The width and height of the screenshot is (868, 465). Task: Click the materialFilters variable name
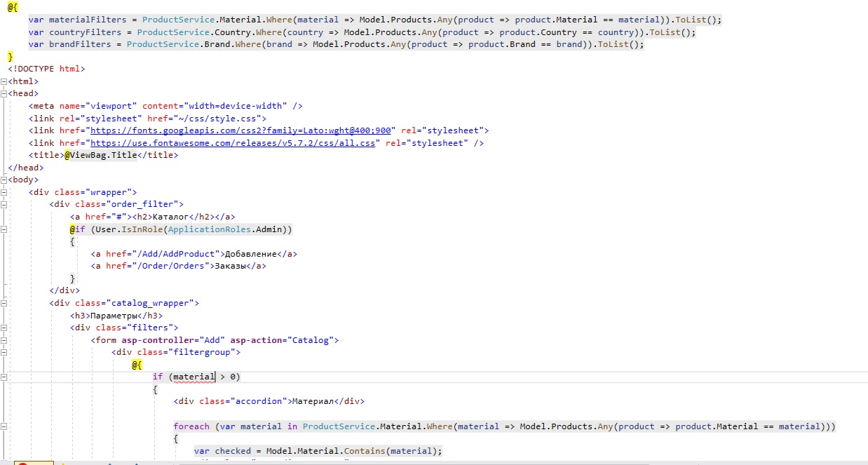coord(88,20)
